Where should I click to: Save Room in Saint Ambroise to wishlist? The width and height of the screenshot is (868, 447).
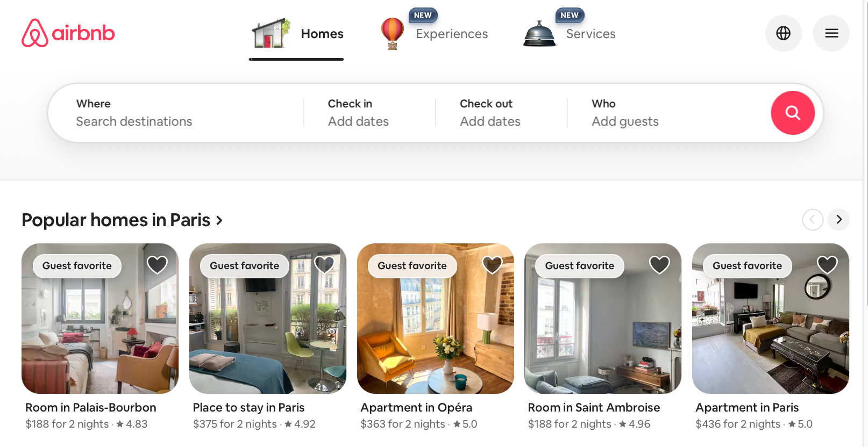pyautogui.click(x=659, y=264)
